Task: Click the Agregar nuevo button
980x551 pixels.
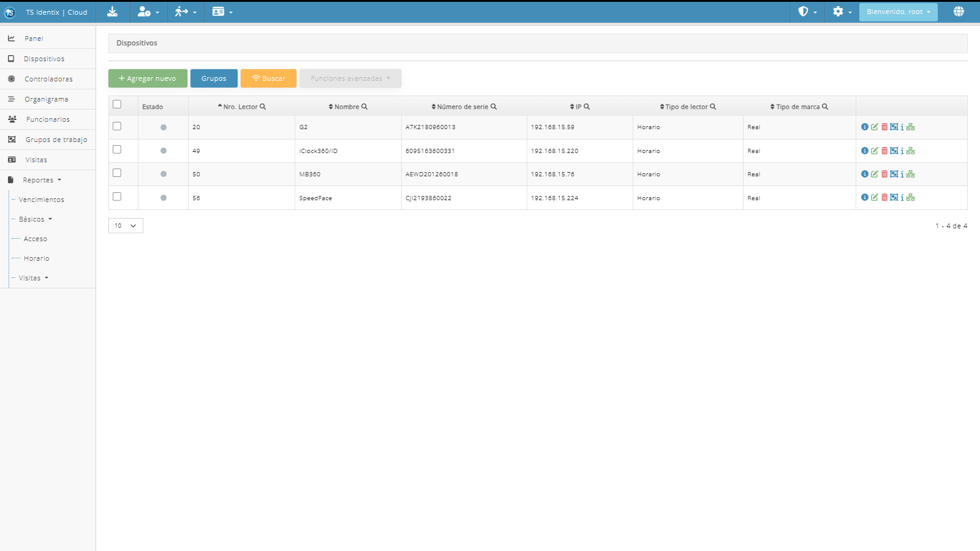Action: 148,78
